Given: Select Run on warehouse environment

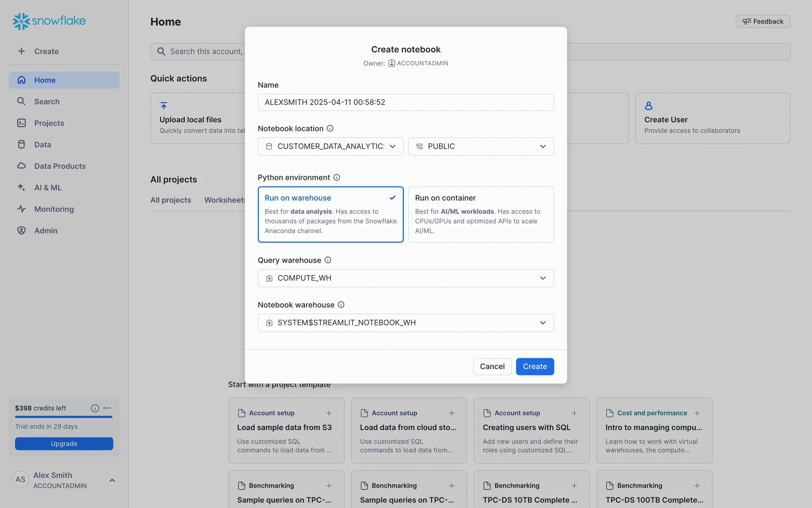Looking at the screenshot, I should (330, 214).
